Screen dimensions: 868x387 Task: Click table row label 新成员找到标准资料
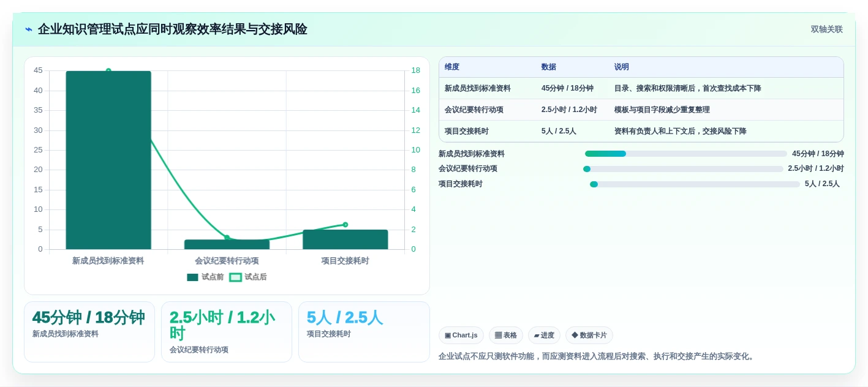coord(478,88)
